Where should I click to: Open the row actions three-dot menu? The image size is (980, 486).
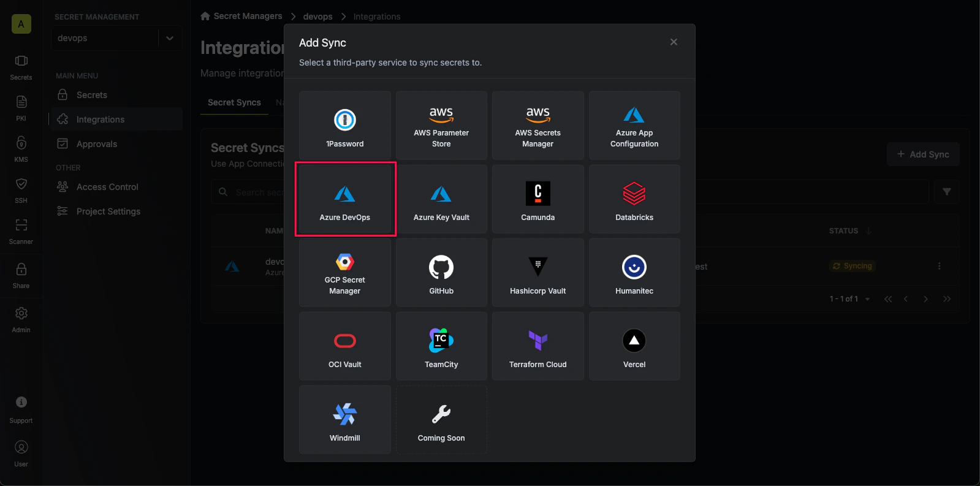point(939,266)
